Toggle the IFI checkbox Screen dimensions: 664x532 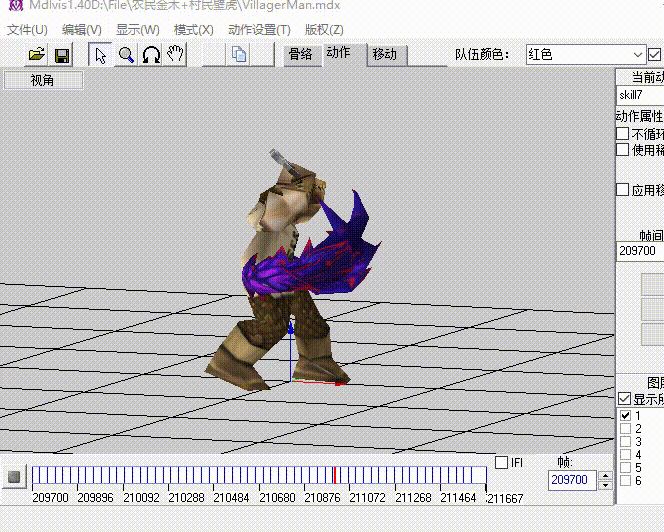[x=501, y=463]
